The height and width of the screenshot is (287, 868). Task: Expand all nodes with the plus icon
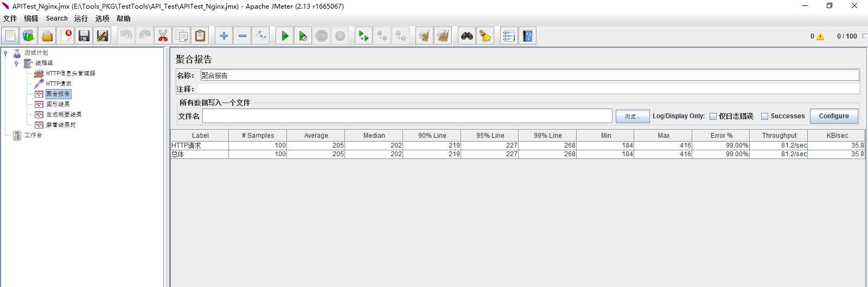(224, 36)
